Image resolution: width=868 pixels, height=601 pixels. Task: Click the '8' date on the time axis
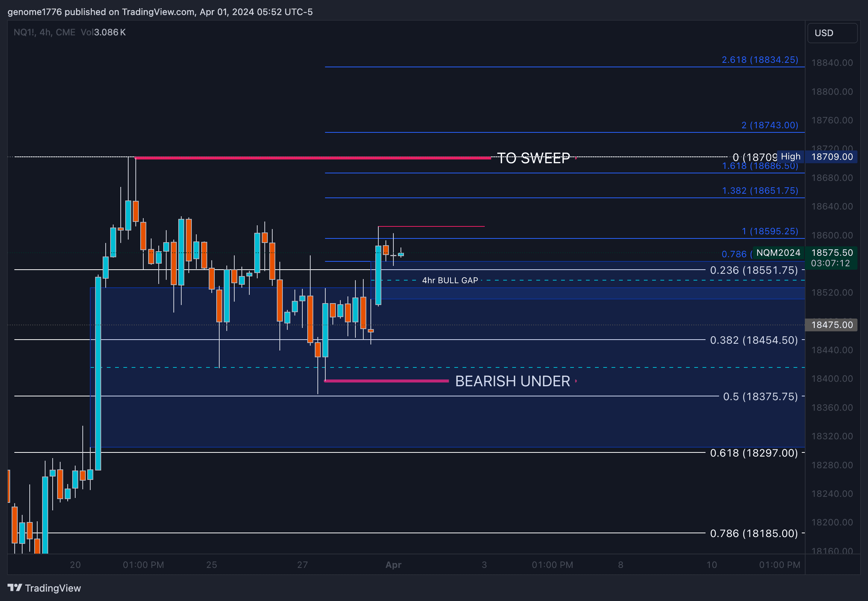click(x=621, y=565)
